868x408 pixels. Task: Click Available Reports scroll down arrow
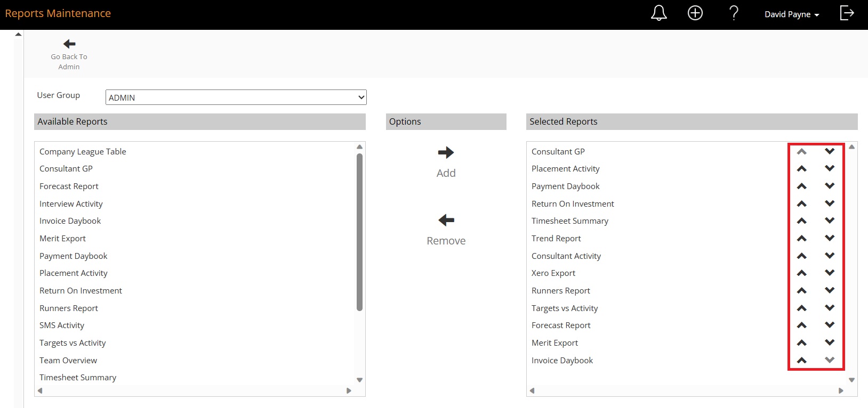click(359, 380)
